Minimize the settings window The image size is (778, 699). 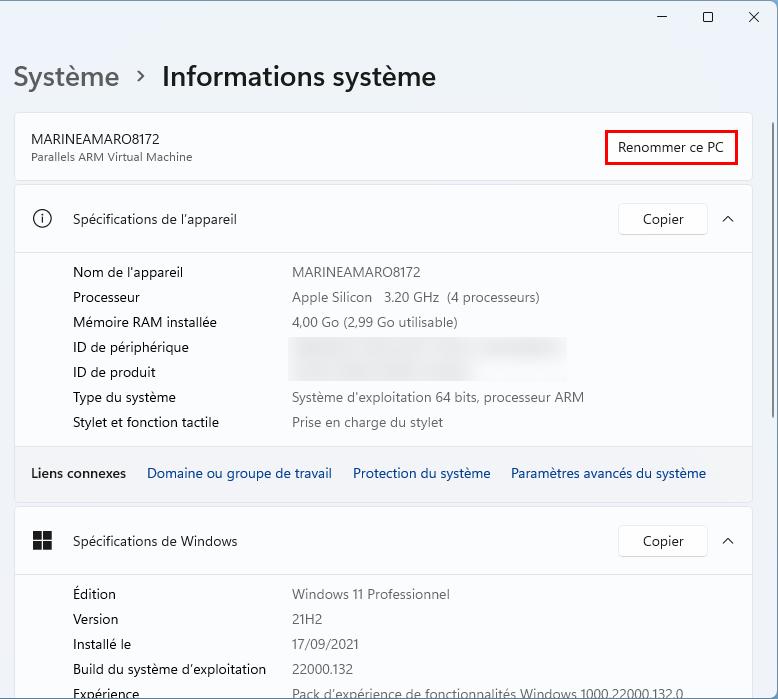click(x=662, y=17)
